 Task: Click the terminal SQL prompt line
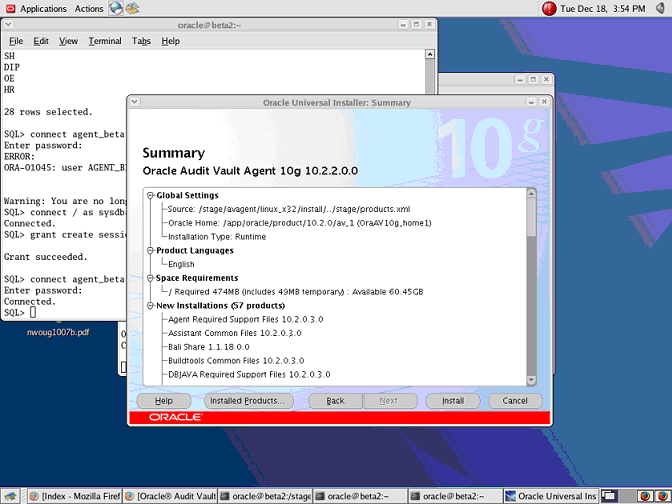20,313
